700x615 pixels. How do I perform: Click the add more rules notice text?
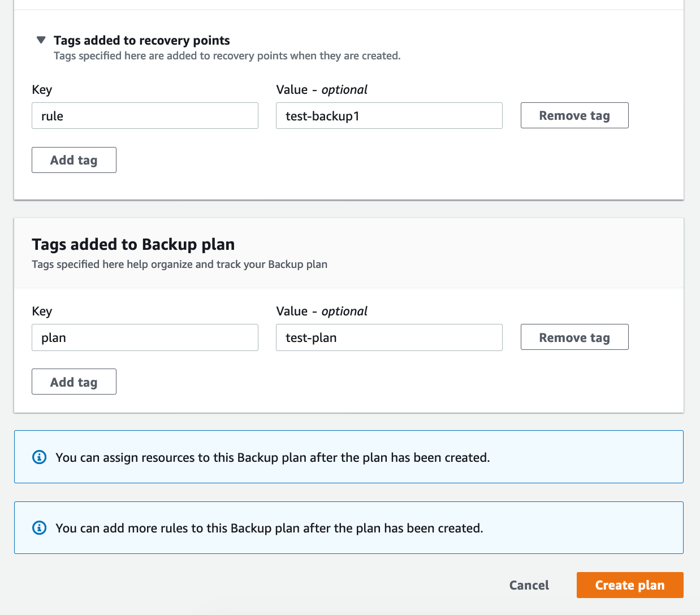coord(269,528)
